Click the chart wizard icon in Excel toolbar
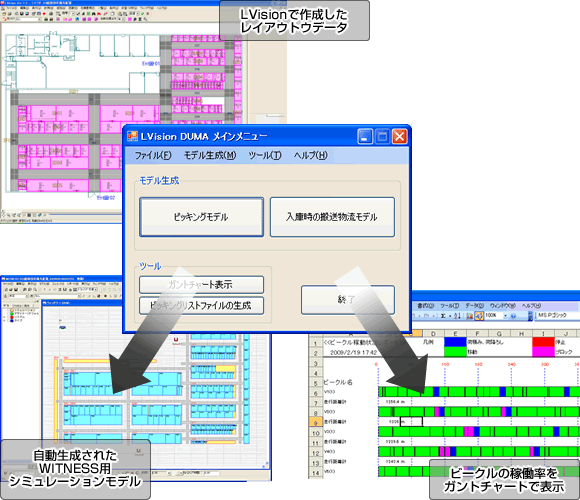Image resolution: width=580 pixels, height=500 pixels. coord(469,316)
